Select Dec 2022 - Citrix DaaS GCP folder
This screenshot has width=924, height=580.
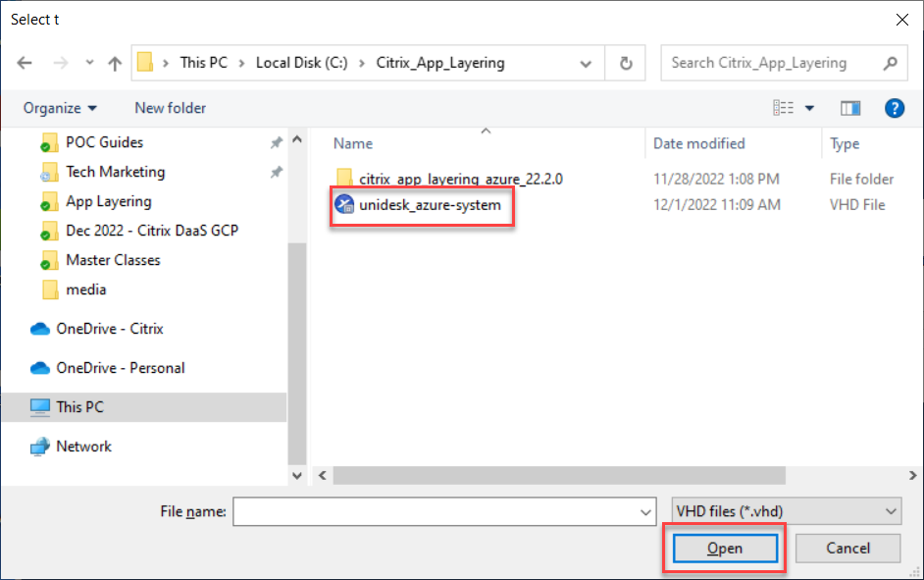(x=152, y=231)
